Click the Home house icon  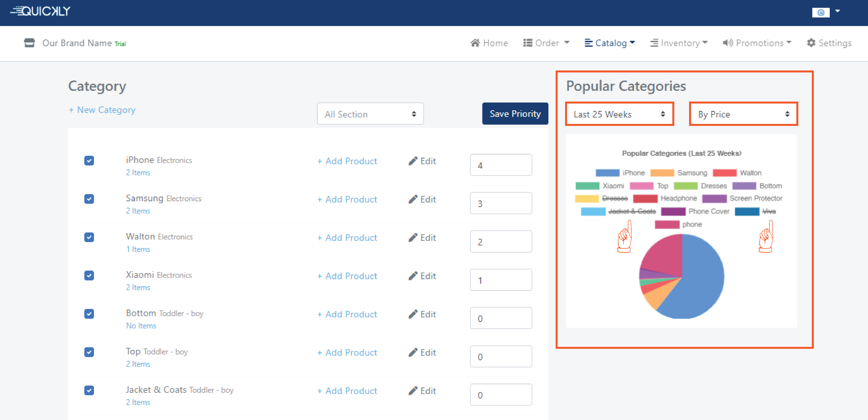coord(475,43)
